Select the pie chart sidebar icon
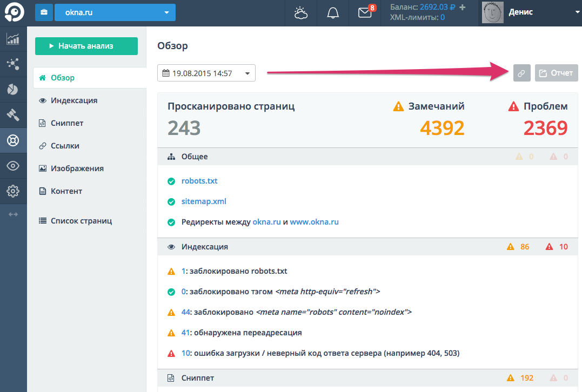Viewport: 582px width, 392px height. tap(13, 90)
